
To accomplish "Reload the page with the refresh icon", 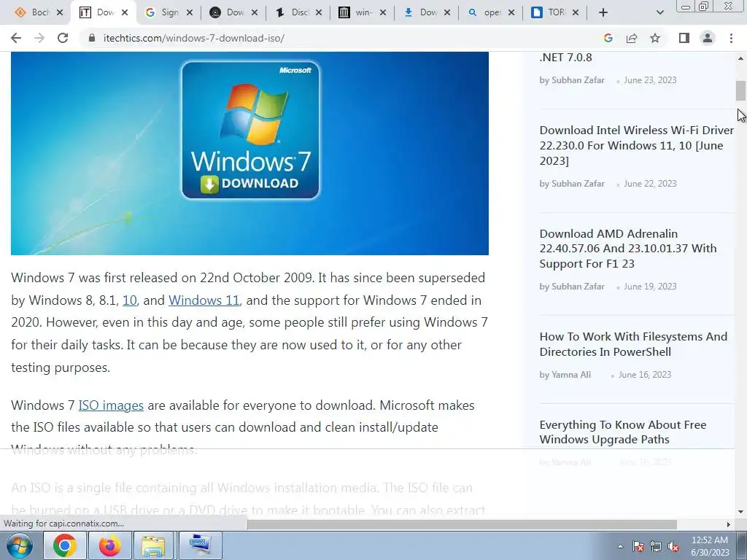I will (63, 38).
